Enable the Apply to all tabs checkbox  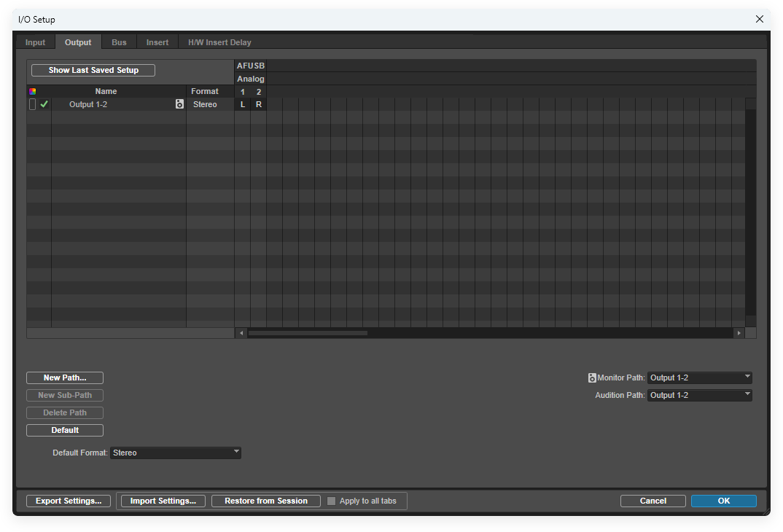(x=331, y=501)
